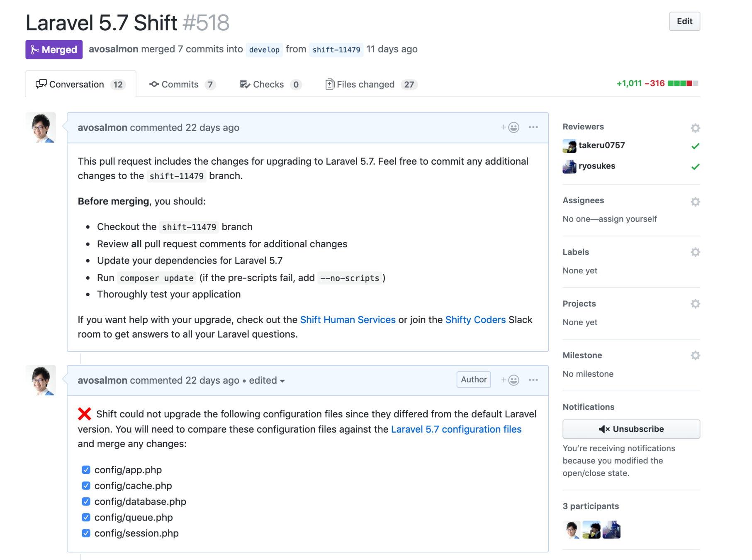The height and width of the screenshot is (560, 752).
Task: Click the Reviewers heading
Action: 583,127
